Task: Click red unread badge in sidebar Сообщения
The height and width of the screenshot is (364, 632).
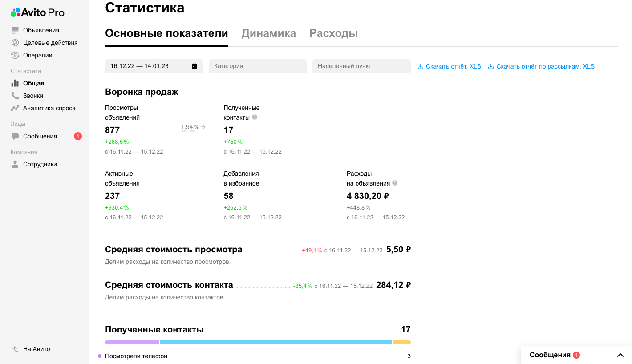Action: coord(78,136)
